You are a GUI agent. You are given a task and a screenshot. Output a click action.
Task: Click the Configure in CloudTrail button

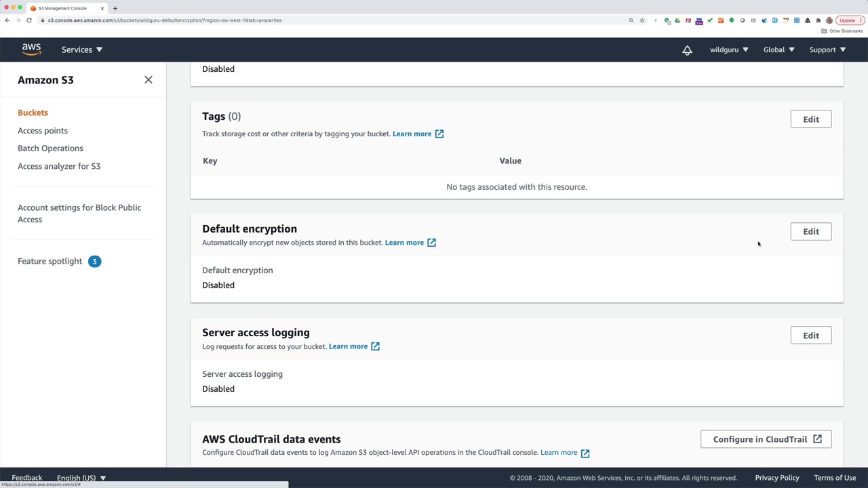766,439
